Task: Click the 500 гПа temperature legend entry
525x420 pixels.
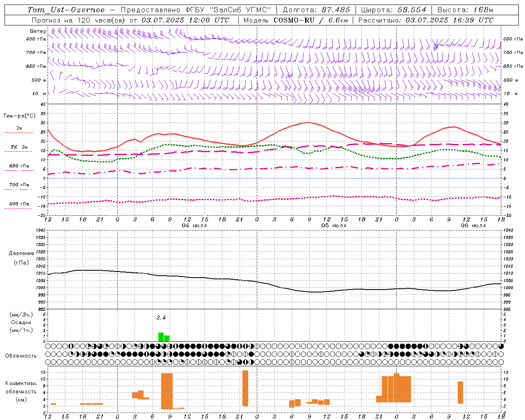Action: 19,203
